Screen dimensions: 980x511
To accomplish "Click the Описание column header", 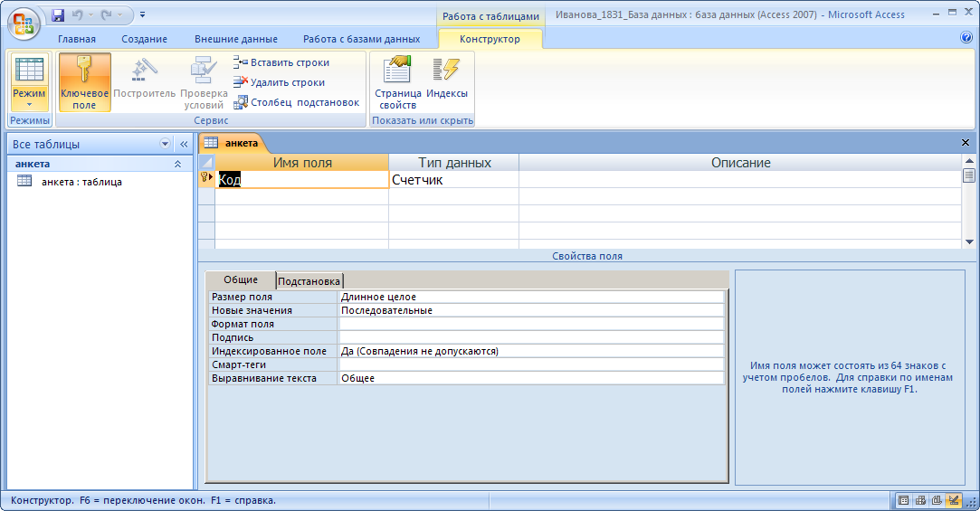I will point(740,163).
